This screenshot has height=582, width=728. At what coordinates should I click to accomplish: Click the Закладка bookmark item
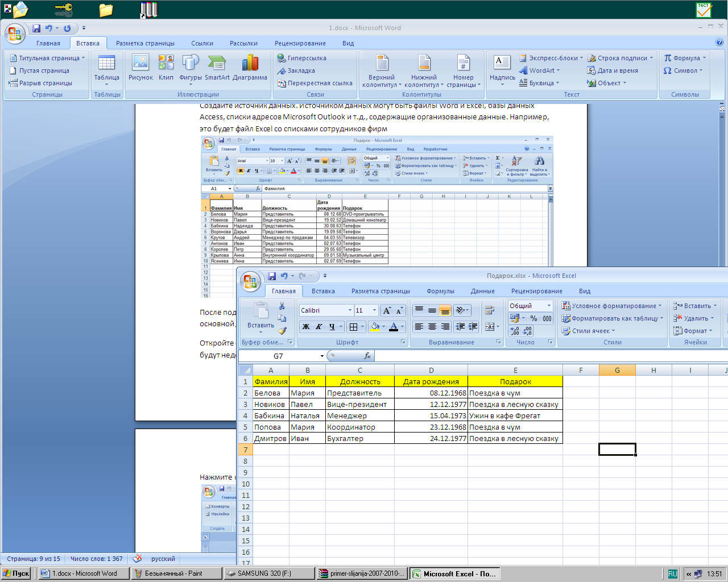point(296,70)
